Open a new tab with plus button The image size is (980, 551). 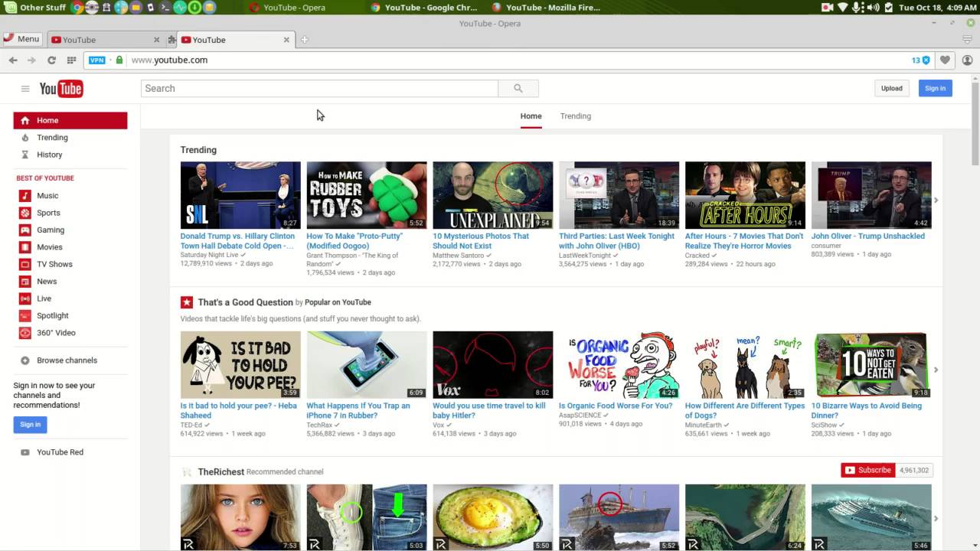(x=304, y=40)
